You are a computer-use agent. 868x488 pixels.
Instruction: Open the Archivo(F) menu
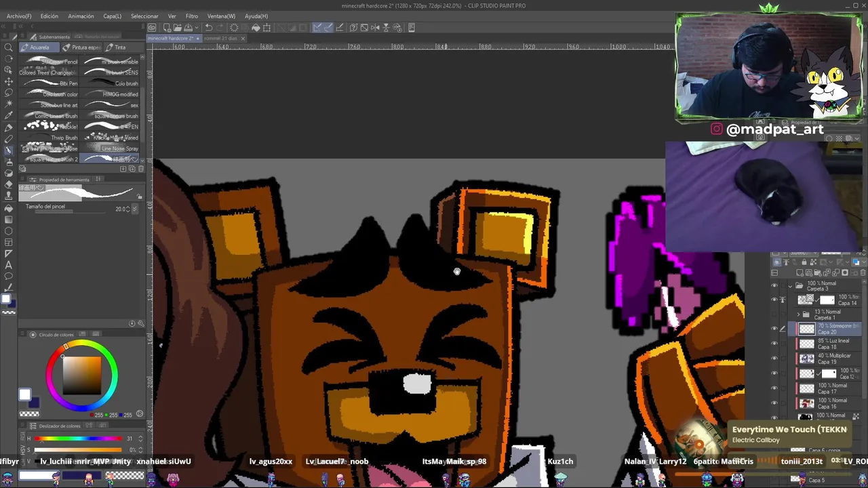[19, 16]
